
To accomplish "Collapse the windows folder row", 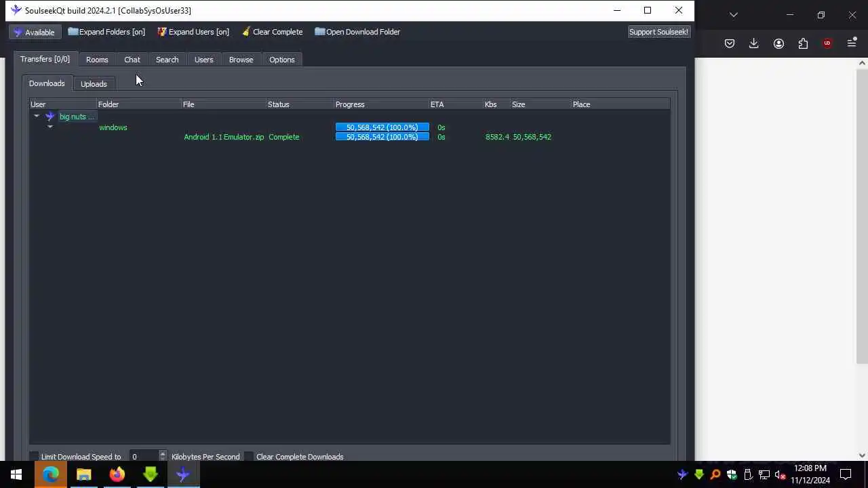I will (50, 127).
